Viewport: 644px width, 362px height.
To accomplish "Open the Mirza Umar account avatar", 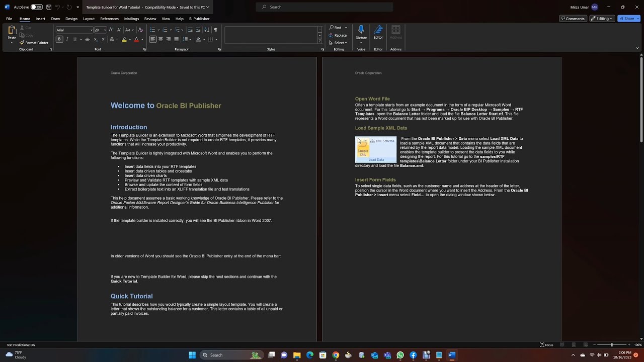I will (x=595, y=7).
